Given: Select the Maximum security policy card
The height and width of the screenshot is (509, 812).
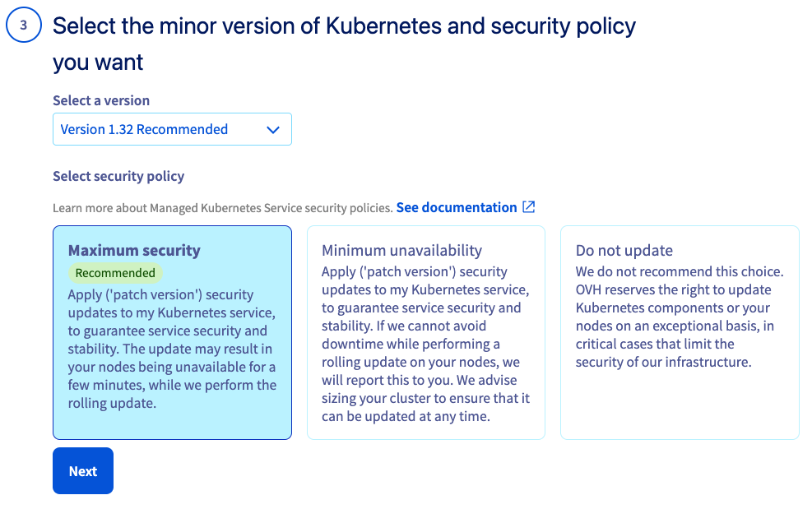Looking at the screenshot, I should tap(172, 332).
